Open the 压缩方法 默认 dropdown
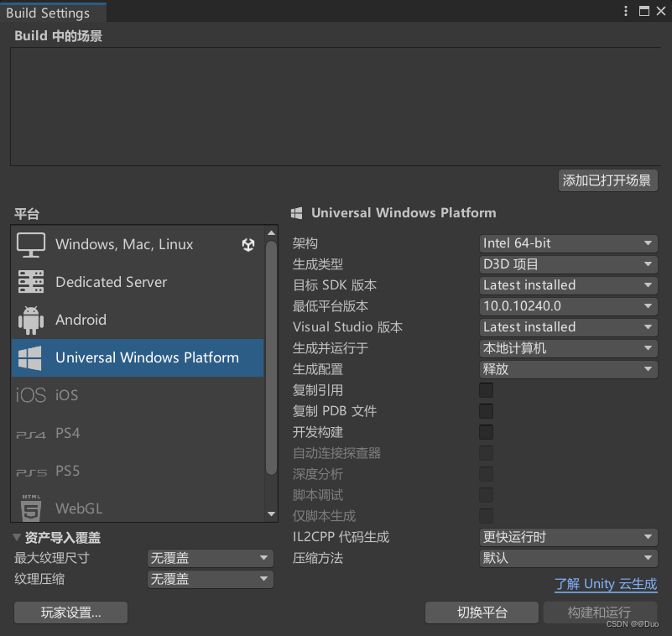The width and height of the screenshot is (672, 636). [x=568, y=559]
